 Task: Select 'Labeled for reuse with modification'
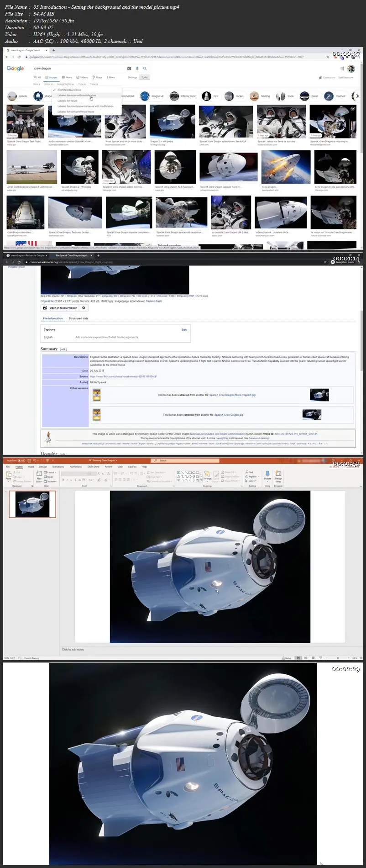coord(77,95)
